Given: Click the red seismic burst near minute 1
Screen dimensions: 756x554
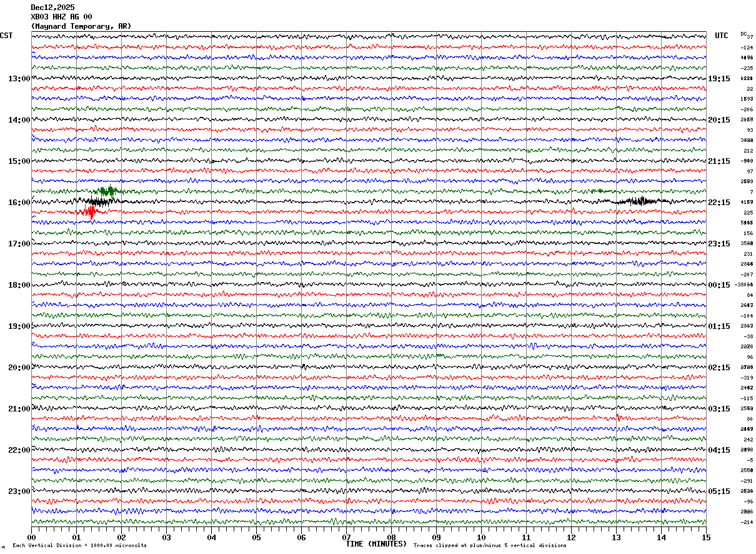Looking at the screenshot, I should click(x=89, y=211).
